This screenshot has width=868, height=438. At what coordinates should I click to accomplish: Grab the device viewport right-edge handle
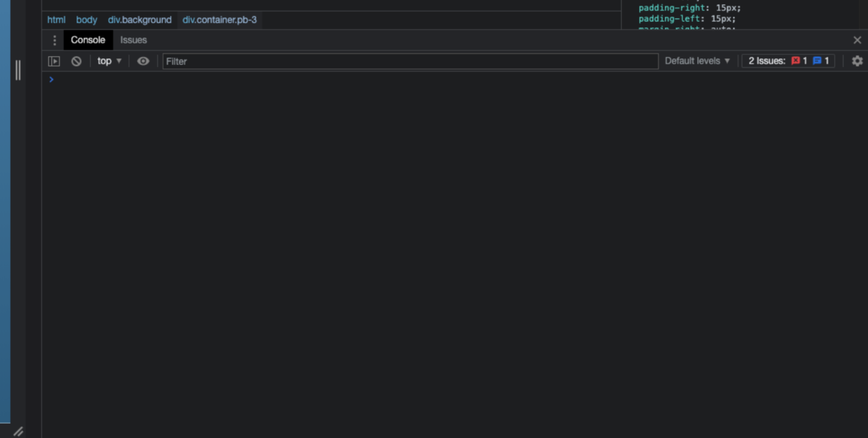[x=18, y=70]
